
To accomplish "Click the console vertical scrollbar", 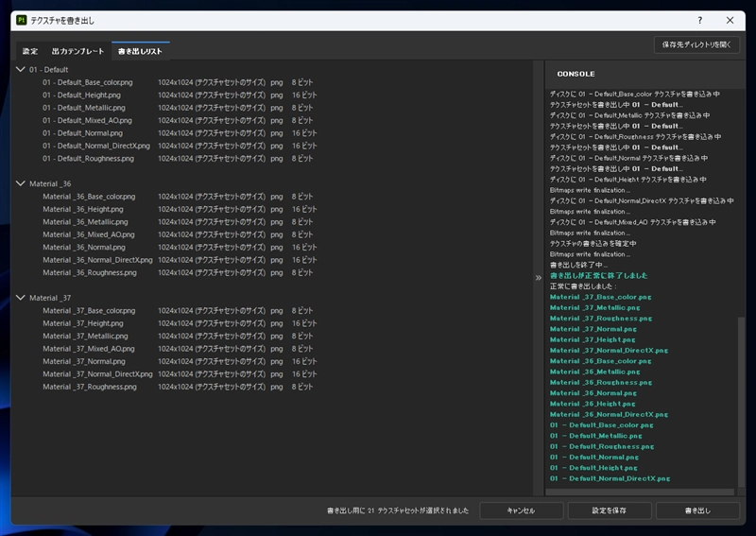I will click(741, 402).
